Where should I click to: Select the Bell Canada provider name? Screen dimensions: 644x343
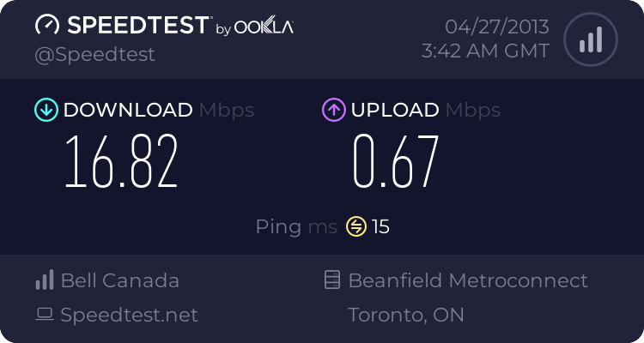(x=120, y=280)
